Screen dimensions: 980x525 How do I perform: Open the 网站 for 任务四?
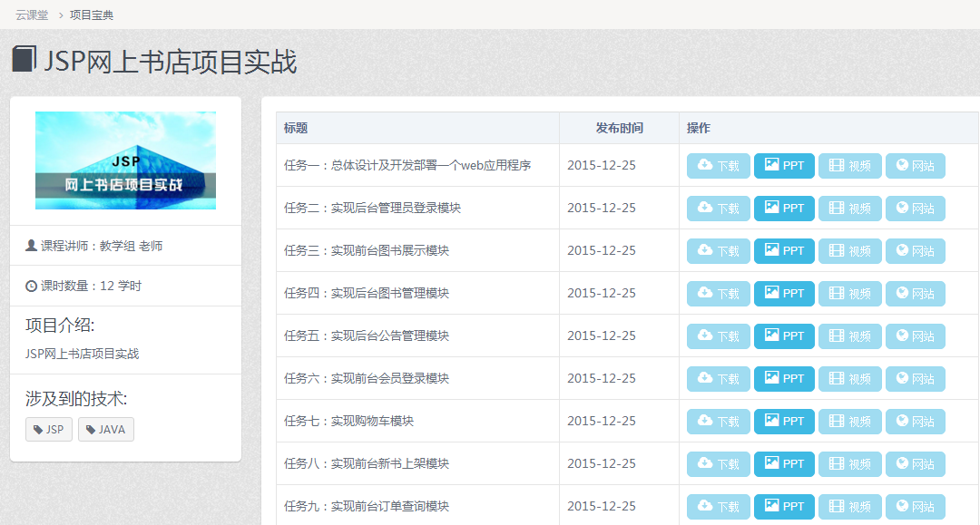coord(915,294)
